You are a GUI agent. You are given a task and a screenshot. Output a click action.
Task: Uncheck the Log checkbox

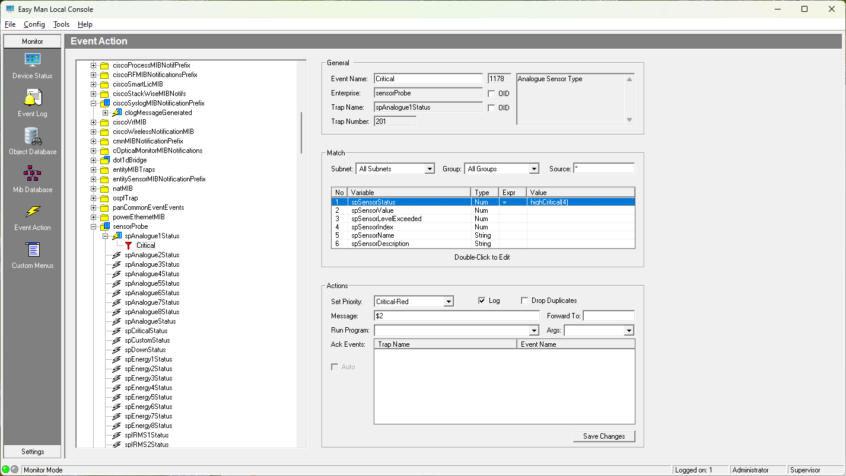pos(481,301)
